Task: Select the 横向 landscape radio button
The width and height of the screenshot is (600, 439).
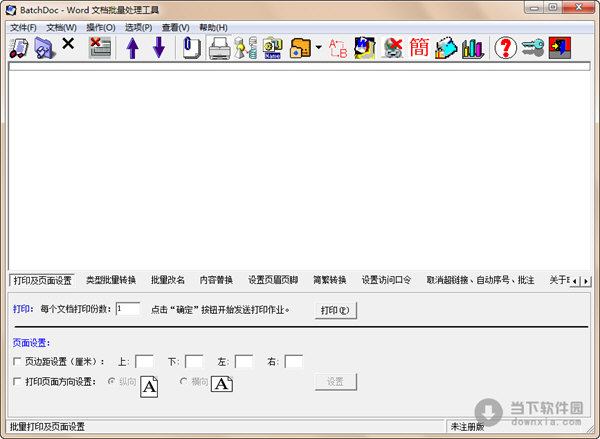Action: tap(184, 381)
